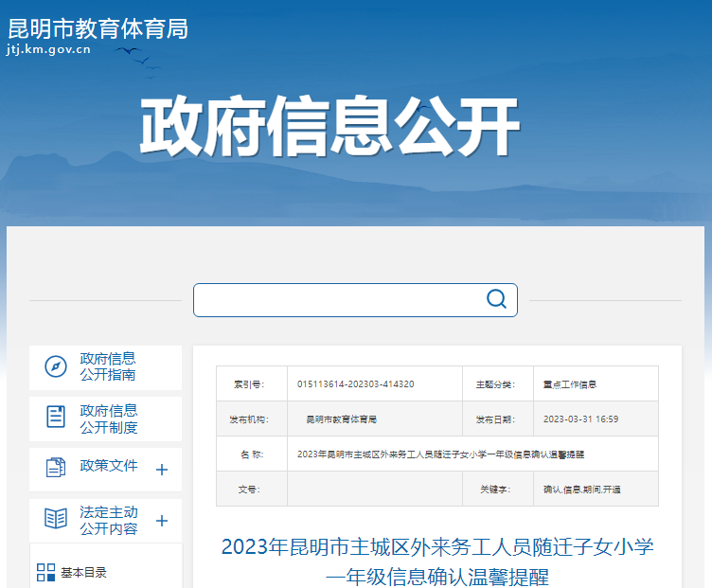This screenshot has height=588, width=712.
Task: Click the large 政府信息公开 banner heading
Action: click(x=329, y=127)
